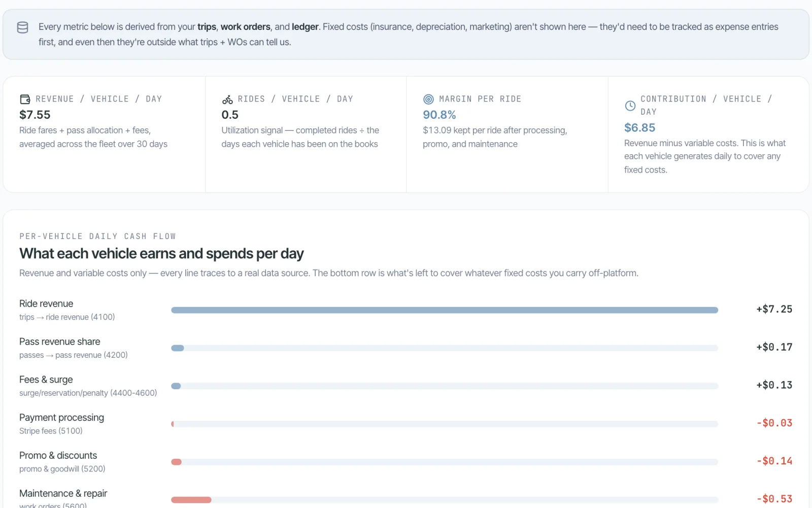Image resolution: width=812 pixels, height=508 pixels.
Task: Click the Maintenance & repair row label
Action: (x=63, y=494)
